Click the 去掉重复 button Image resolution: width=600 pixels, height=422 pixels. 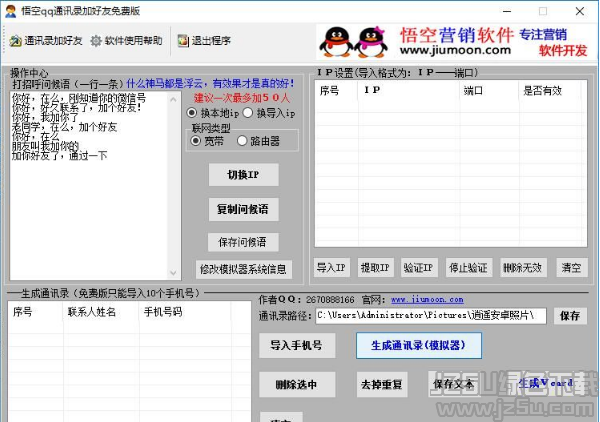tap(382, 385)
